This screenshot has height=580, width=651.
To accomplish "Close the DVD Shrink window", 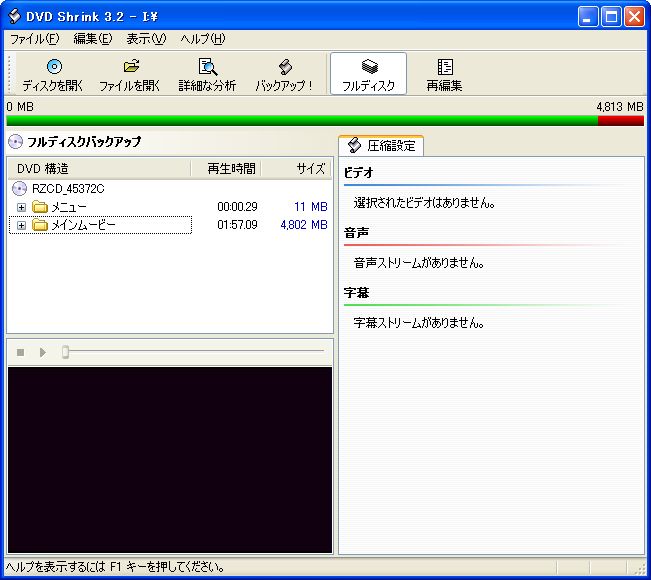I will tap(635, 17).
